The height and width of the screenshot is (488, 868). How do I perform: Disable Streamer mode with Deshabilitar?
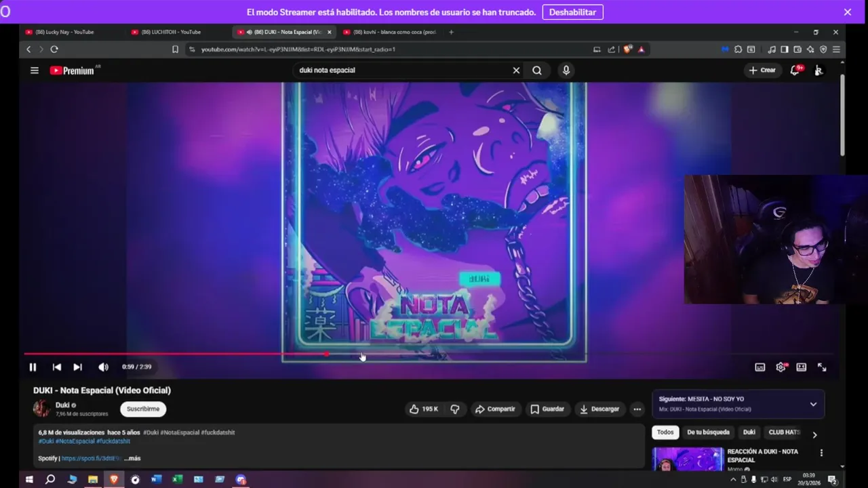click(x=572, y=12)
